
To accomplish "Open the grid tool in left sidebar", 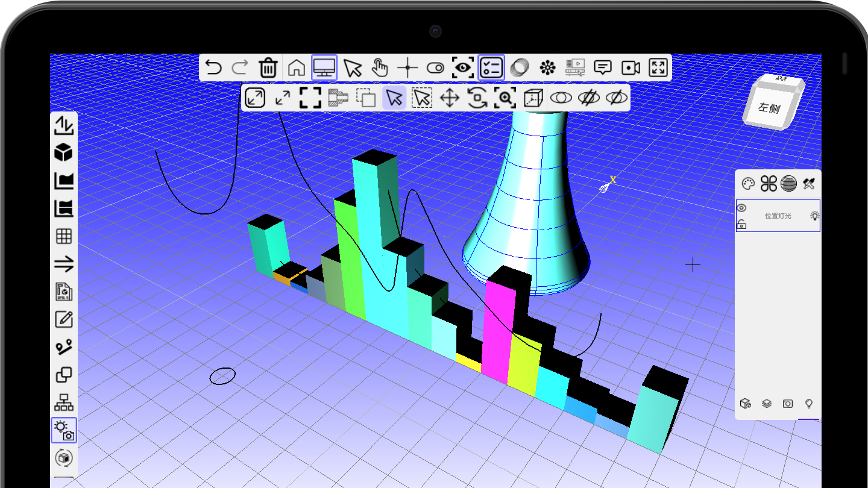I will [x=63, y=236].
